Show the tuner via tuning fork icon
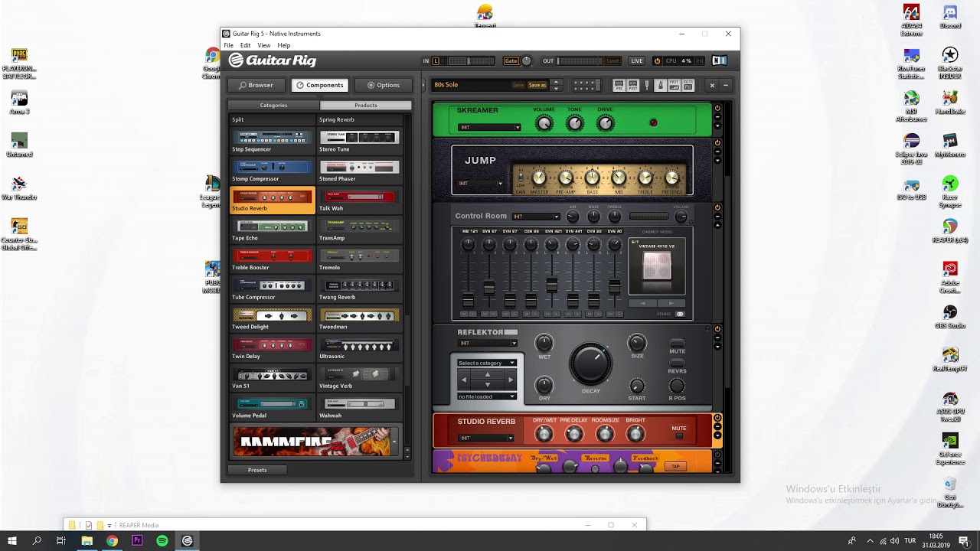This screenshot has width=980, height=551. 647,85
